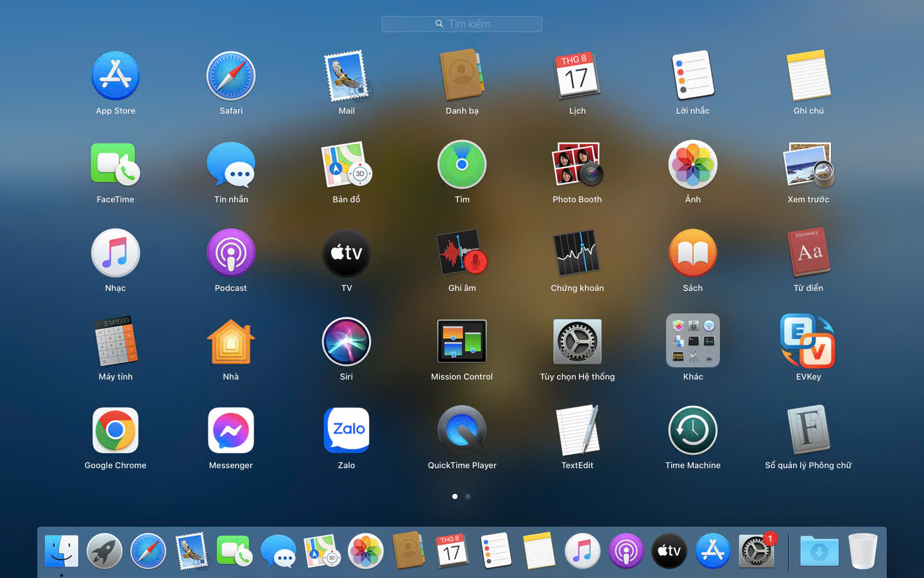
Task: Open the TV app in grid
Action: coord(346,253)
